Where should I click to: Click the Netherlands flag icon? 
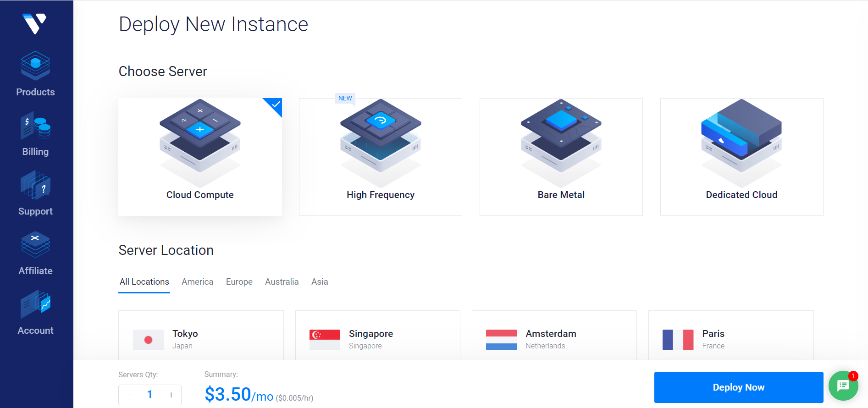tap(501, 340)
